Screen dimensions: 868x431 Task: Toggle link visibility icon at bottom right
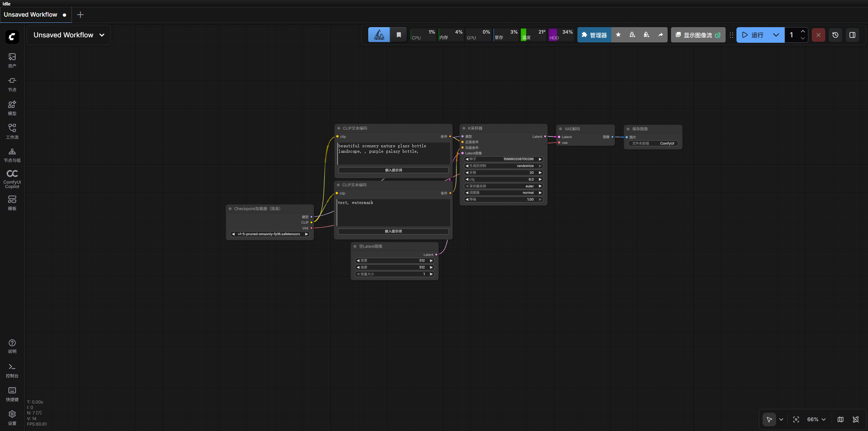tap(856, 419)
